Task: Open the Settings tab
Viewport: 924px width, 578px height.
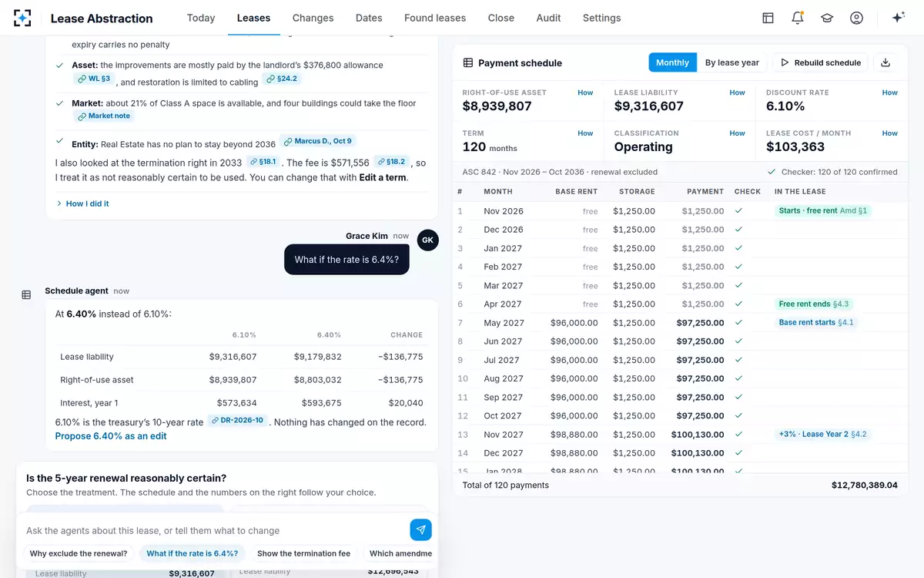Action: pyautogui.click(x=601, y=18)
